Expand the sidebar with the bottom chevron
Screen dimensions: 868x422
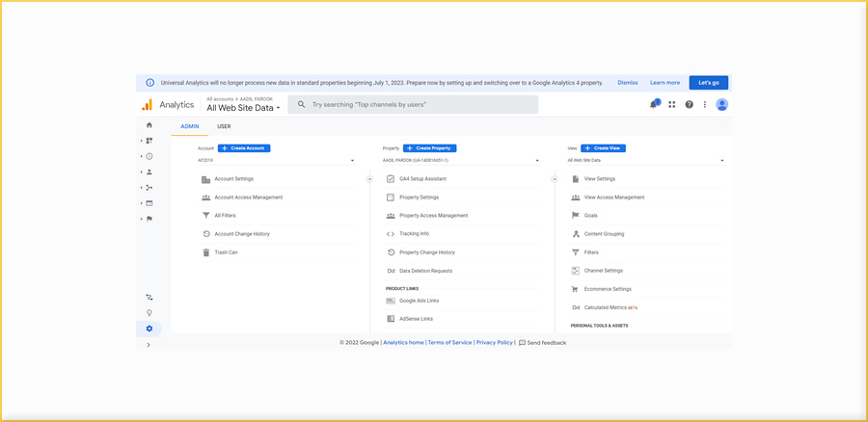click(149, 344)
